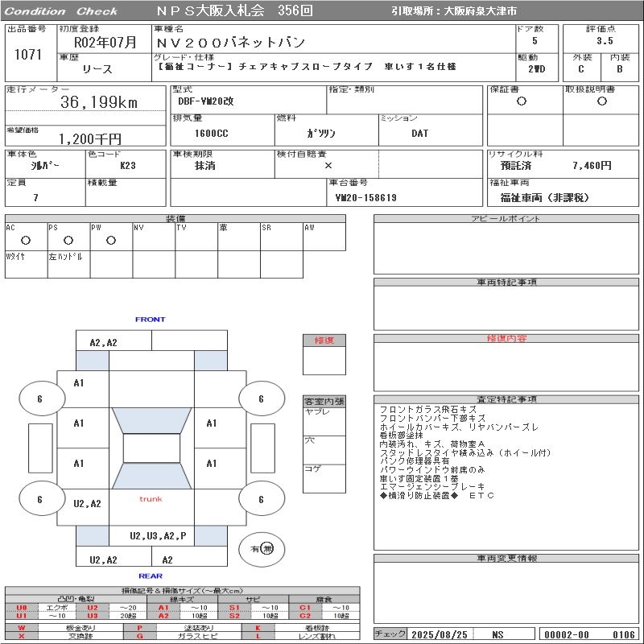Select the circled 無 indicator near REAR
The height and width of the screenshot is (644, 644).
267,548
